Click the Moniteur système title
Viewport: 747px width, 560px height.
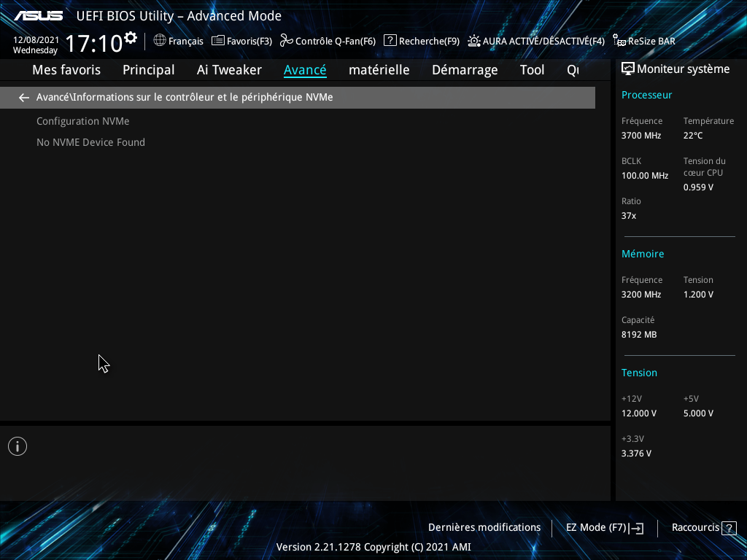coord(683,69)
